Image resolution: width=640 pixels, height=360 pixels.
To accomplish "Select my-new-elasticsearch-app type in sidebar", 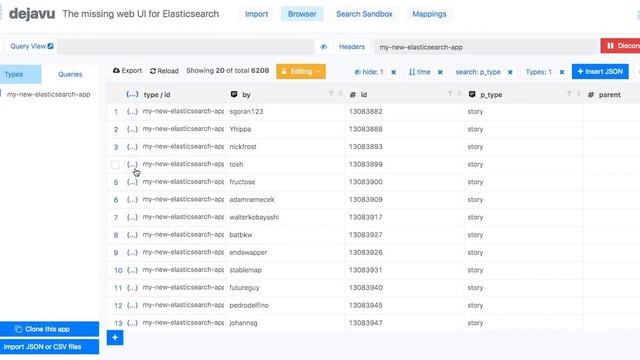I will [48, 94].
